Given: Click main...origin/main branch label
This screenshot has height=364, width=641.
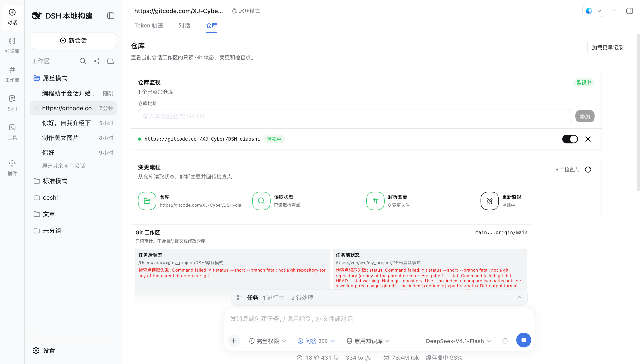Looking at the screenshot, I should pyautogui.click(x=501, y=233).
